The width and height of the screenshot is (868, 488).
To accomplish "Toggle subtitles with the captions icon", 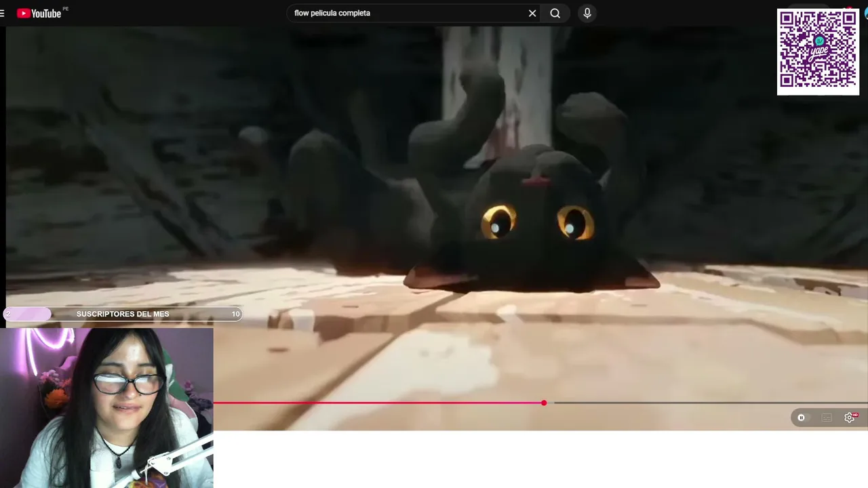I will (x=826, y=418).
